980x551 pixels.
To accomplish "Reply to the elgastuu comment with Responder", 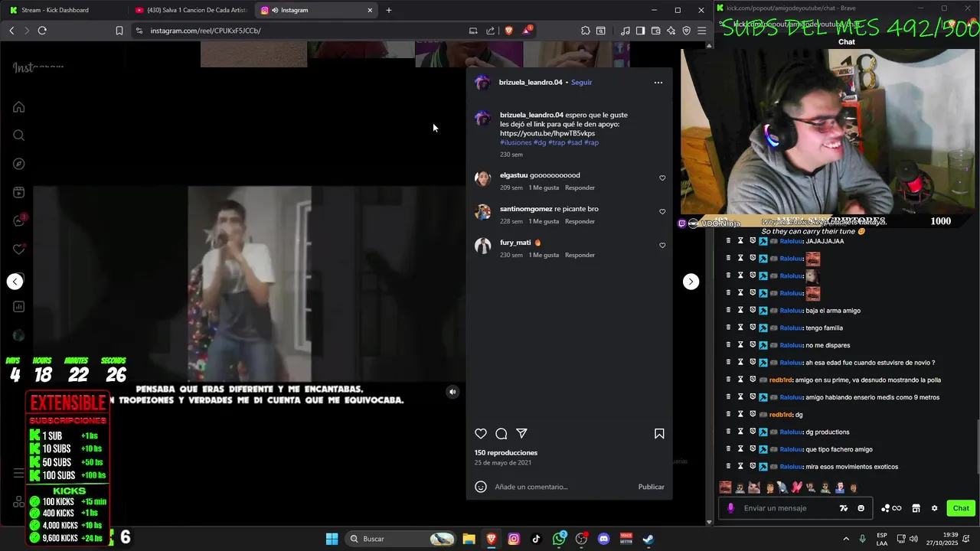I will click(x=580, y=187).
